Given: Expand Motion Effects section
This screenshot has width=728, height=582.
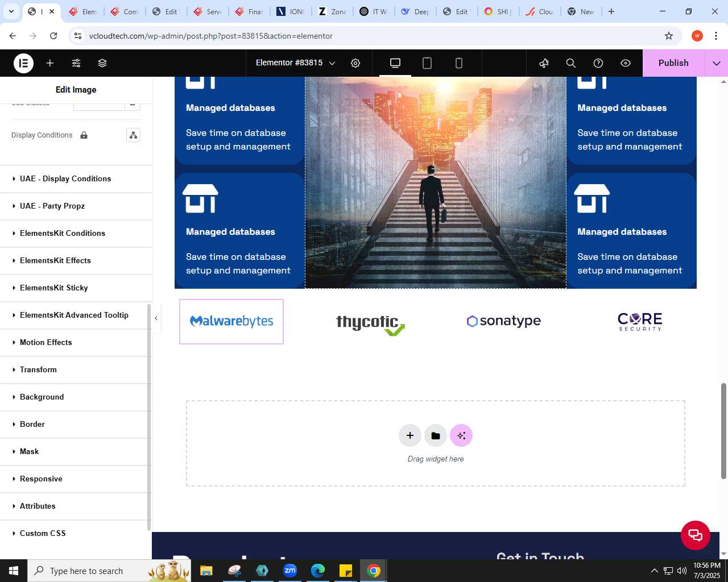Looking at the screenshot, I should (76, 342).
